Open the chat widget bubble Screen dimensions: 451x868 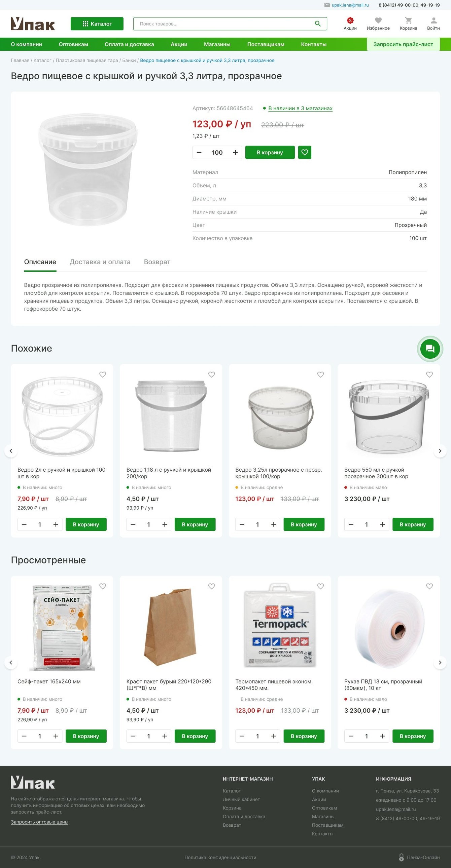pyautogui.click(x=430, y=348)
